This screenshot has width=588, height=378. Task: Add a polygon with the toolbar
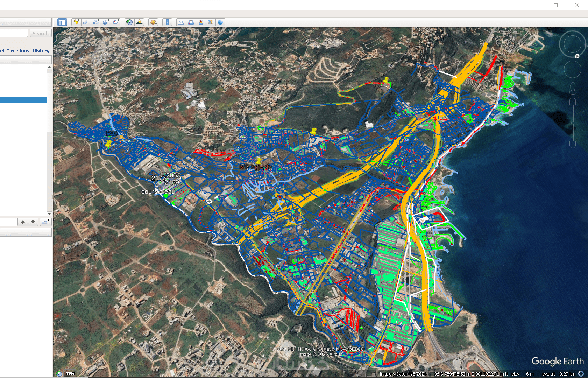click(x=86, y=22)
